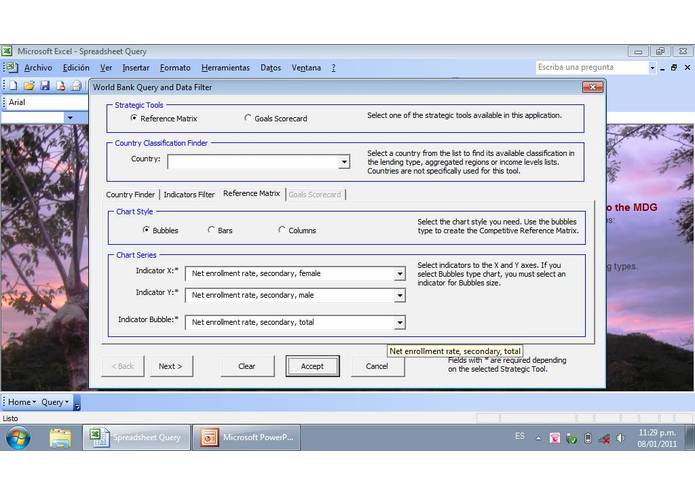Click the Open folder toolbar icon
This screenshot has width=695, height=494.
(x=29, y=86)
